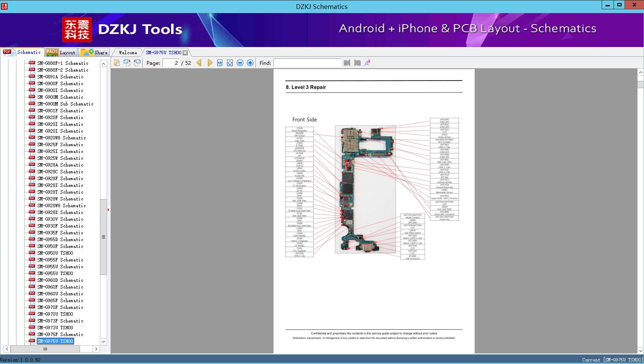Click PDF icon beside SM-G888F-2 Schematic
644x364 pixels.
pyautogui.click(x=32, y=69)
